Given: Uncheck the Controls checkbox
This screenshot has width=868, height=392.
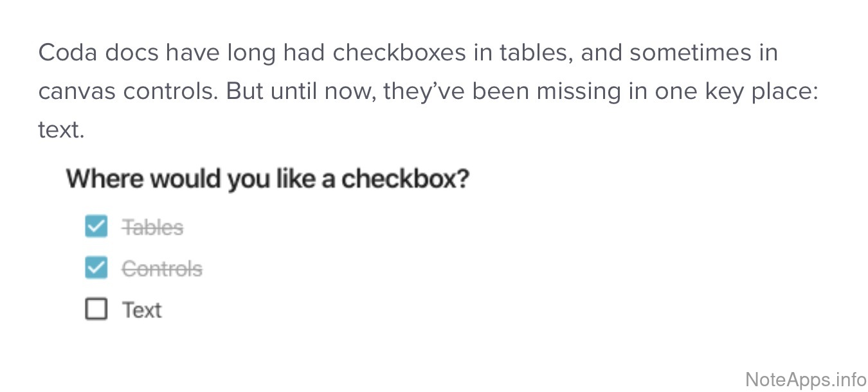Looking at the screenshot, I should pos(96,268).
